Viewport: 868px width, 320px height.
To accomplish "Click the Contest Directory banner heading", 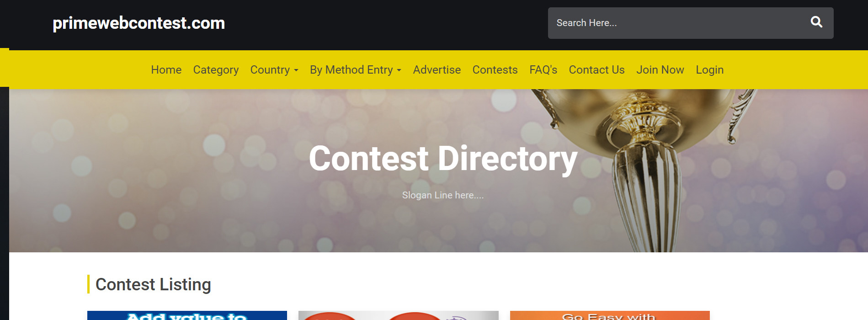I will pos(443,159).
